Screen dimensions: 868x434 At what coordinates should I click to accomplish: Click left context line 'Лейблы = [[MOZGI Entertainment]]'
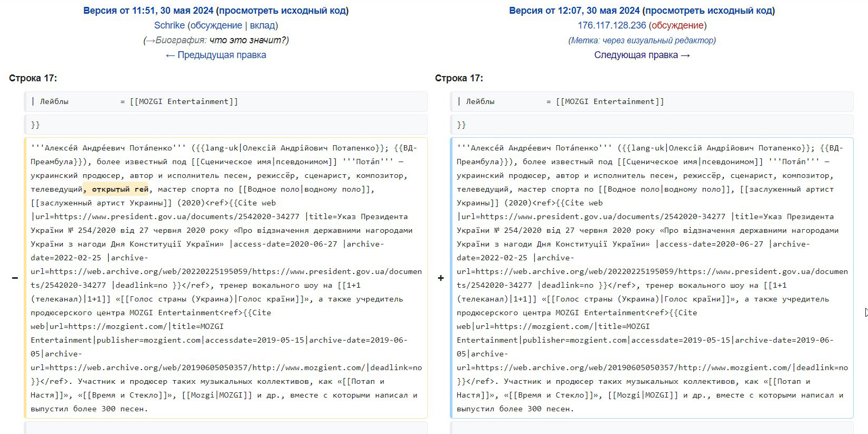(x=226, y=101)
